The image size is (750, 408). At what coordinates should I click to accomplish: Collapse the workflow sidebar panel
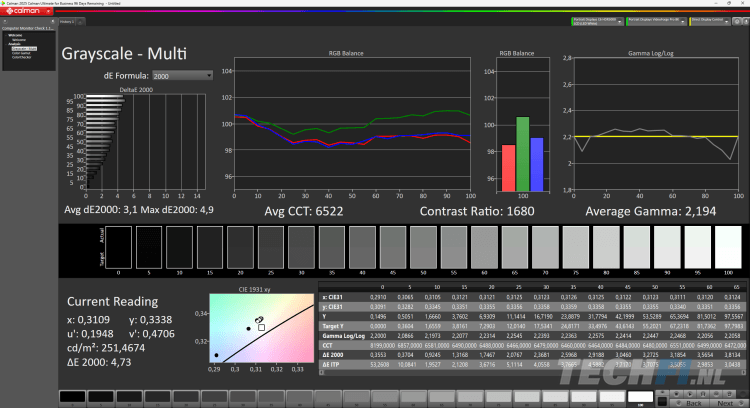point(53,21)
